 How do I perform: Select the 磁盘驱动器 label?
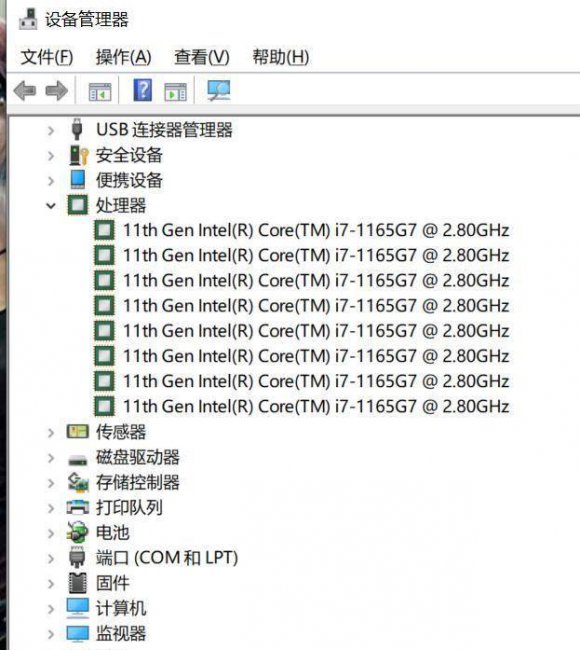pos(138,457)
